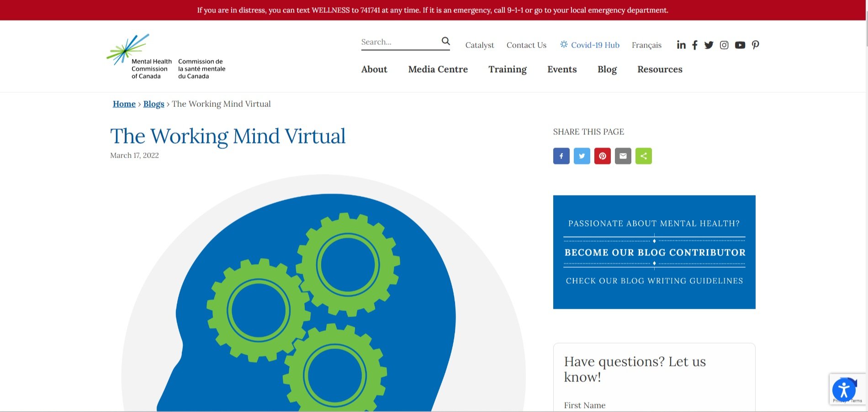Open the Instagram icon in header

(724, 45)
